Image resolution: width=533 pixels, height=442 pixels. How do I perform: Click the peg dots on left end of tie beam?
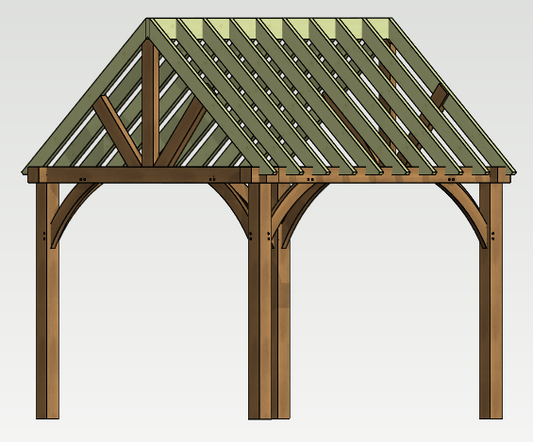point(83,179)
